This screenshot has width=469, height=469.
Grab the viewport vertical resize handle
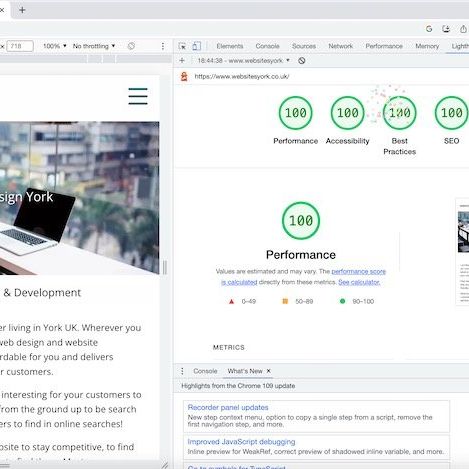click(165, 267)
